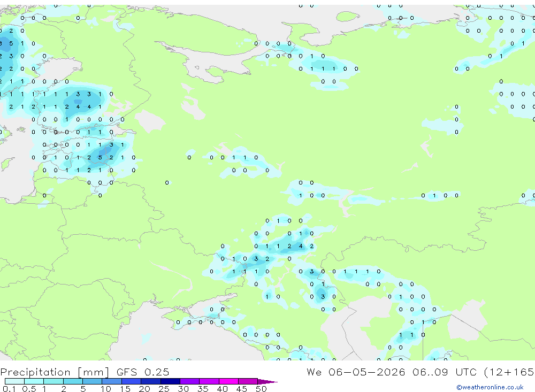The image size is (535, 392).
Task: Click the legend label '0.5'
Action: click(29, 389)
